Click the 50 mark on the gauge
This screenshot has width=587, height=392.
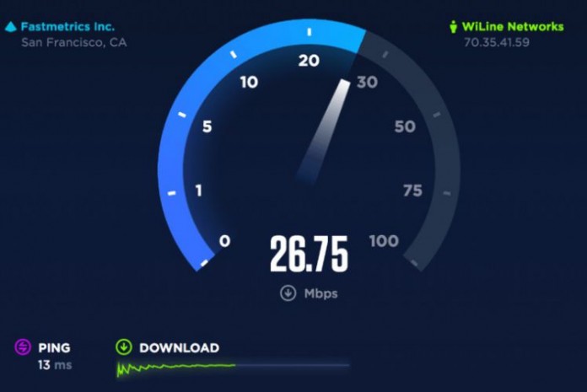pos(405,126)
